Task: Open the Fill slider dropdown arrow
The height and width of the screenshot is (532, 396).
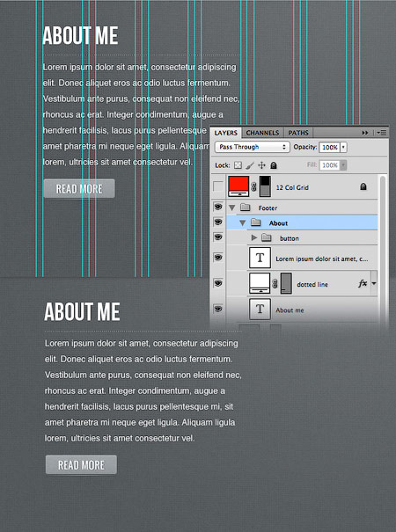Action: [343, 165]
